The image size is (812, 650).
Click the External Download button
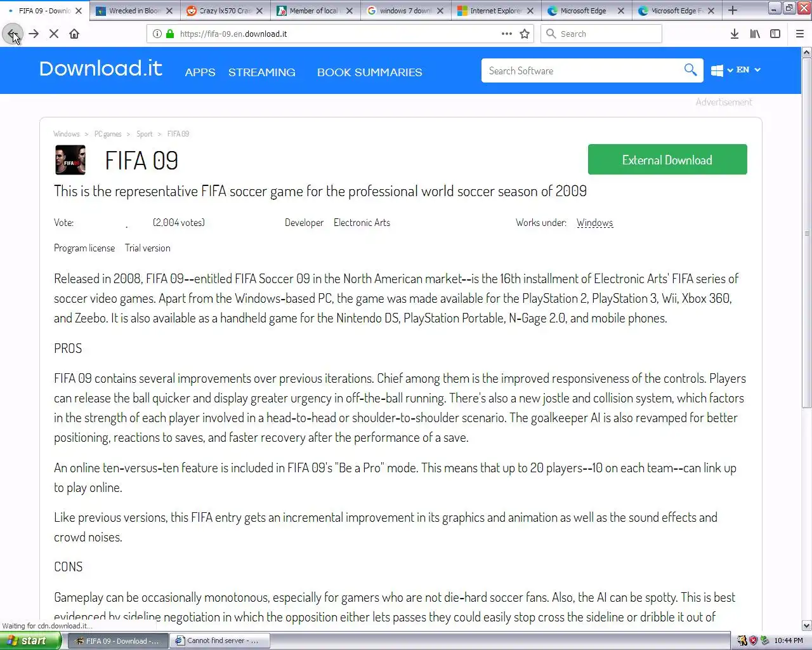point(667,159)
